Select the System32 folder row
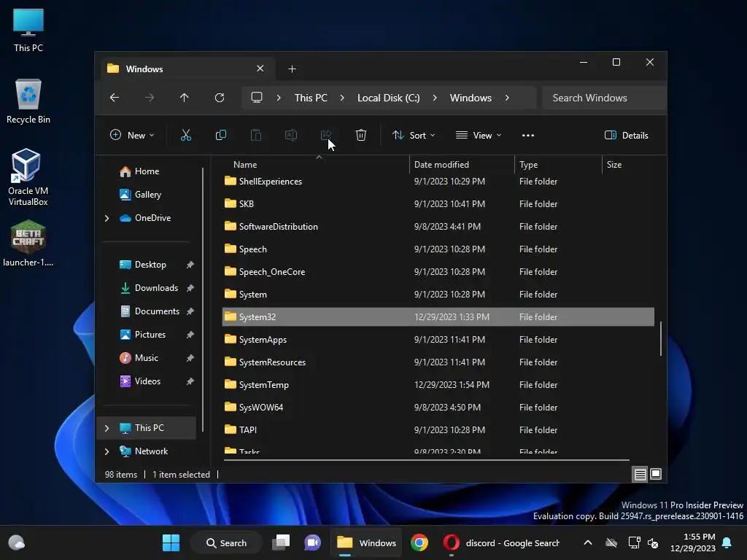 pos(438,317)
